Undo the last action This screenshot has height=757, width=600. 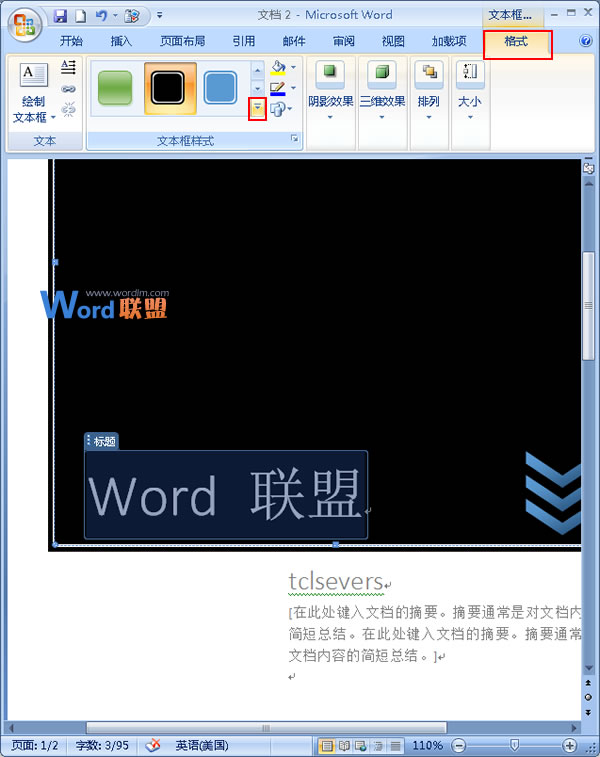coord(101,16)
